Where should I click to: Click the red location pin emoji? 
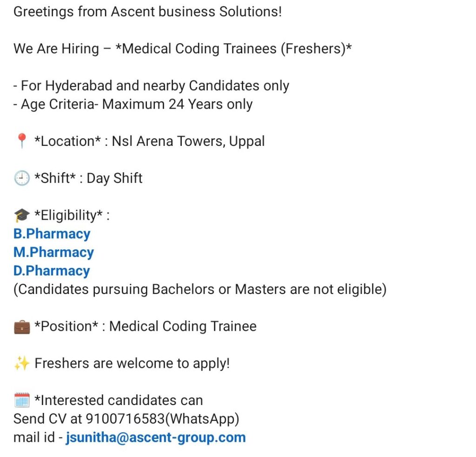pos(21,141)
